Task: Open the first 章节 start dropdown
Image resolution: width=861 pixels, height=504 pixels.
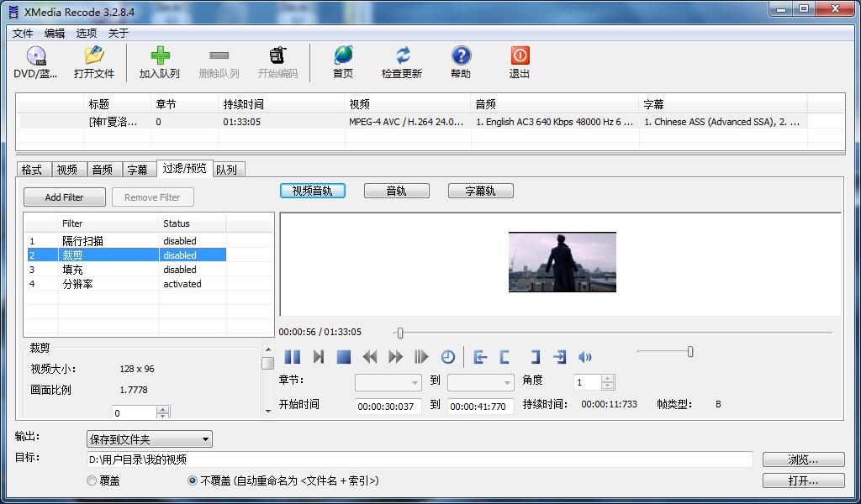Action: coord(388,382)
